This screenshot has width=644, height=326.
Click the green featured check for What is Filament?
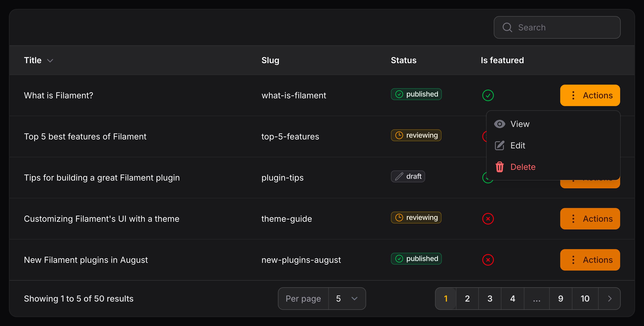[488, 95]
